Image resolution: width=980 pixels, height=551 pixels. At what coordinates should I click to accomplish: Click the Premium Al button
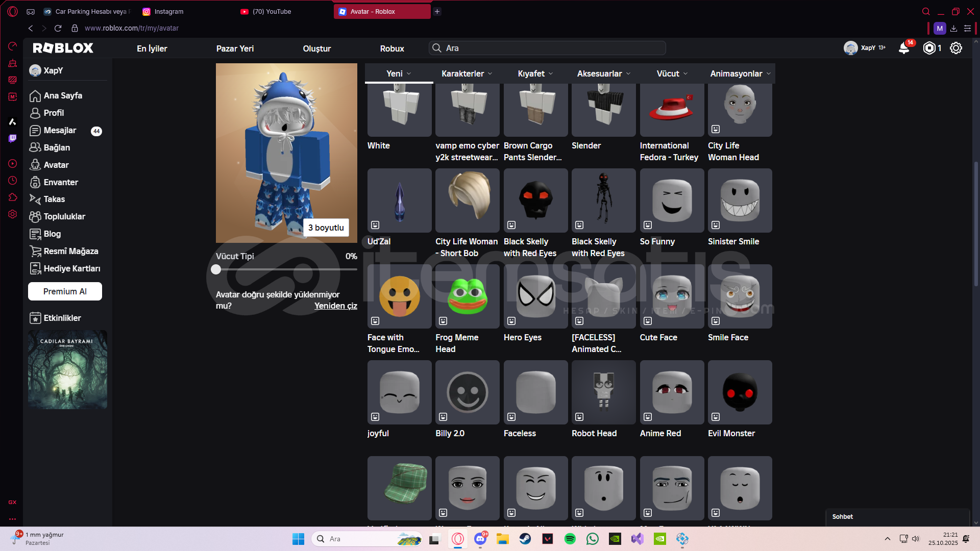pos(65,291)
